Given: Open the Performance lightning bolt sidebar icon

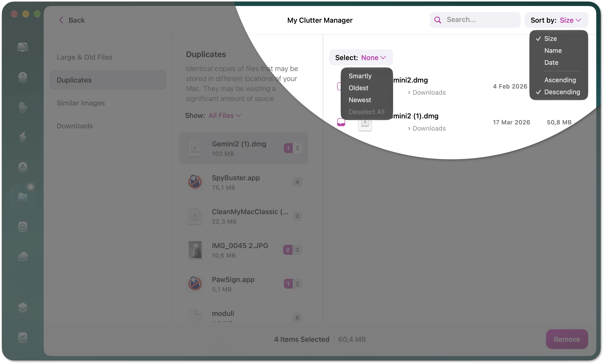Looking at the screenshot, I should (x=23, y=137).
